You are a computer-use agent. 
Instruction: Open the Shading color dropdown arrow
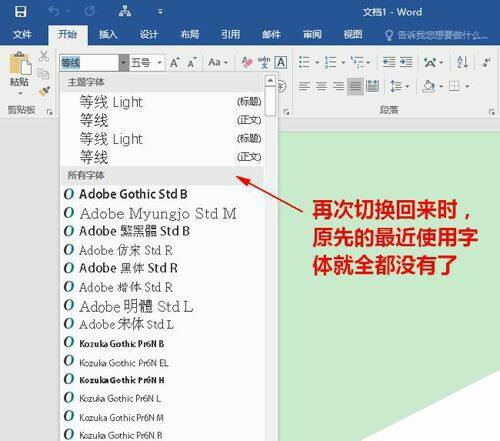(441, 87)
